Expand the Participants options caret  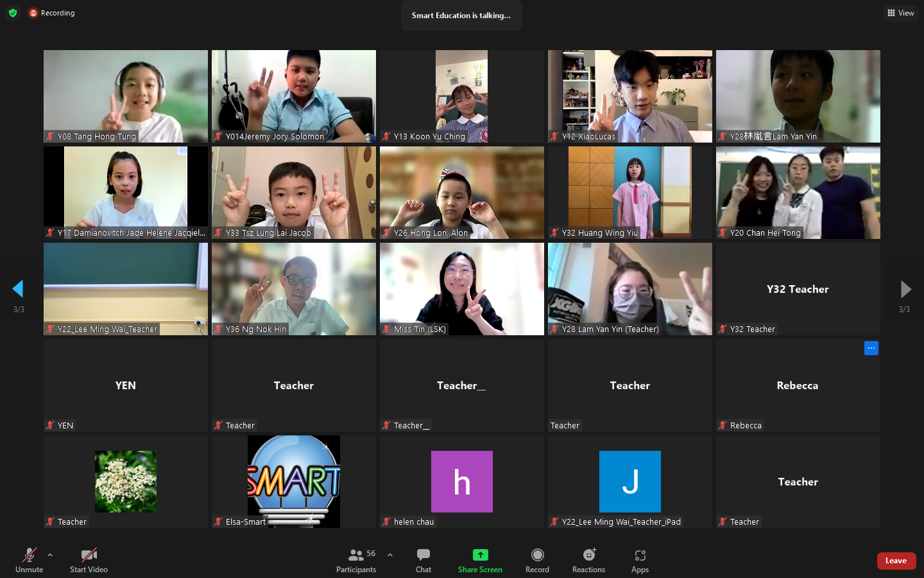tap(390, 555)
